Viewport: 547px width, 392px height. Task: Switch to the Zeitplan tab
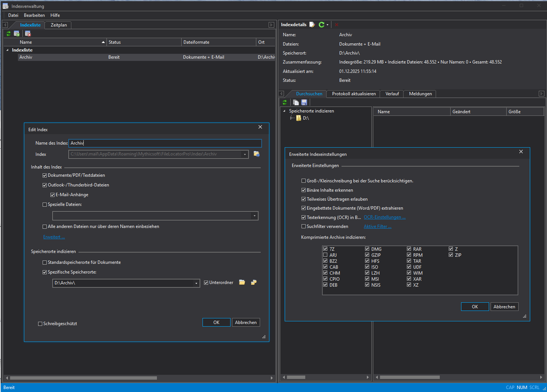coord(59,25)
